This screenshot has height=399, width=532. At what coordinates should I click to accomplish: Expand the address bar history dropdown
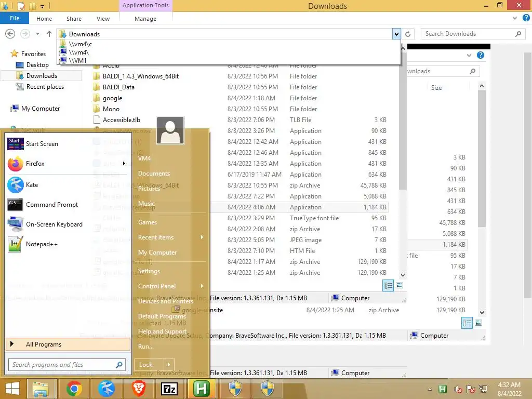pos(396,34)
